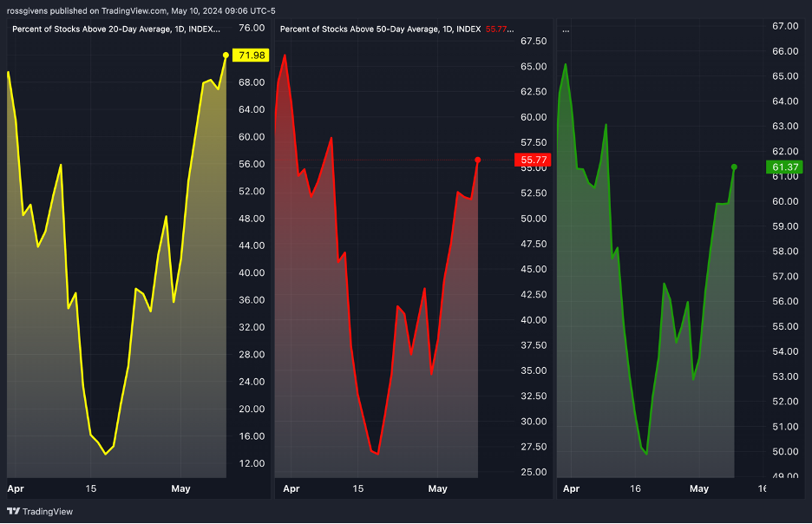Click 45.00 on red chart price scale
Viewport: 812px width, 524px height.
point(534,269)
